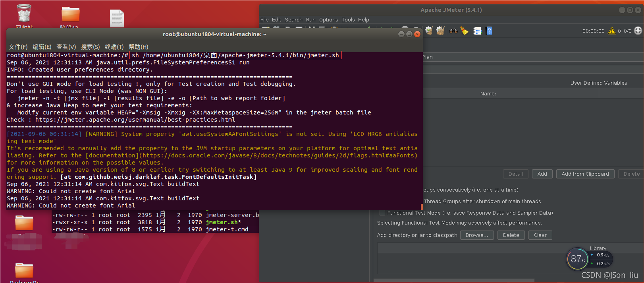Screen dimensions: 644x283
Task: Click the classpath Clear button
Action: [x=540, y=235]
